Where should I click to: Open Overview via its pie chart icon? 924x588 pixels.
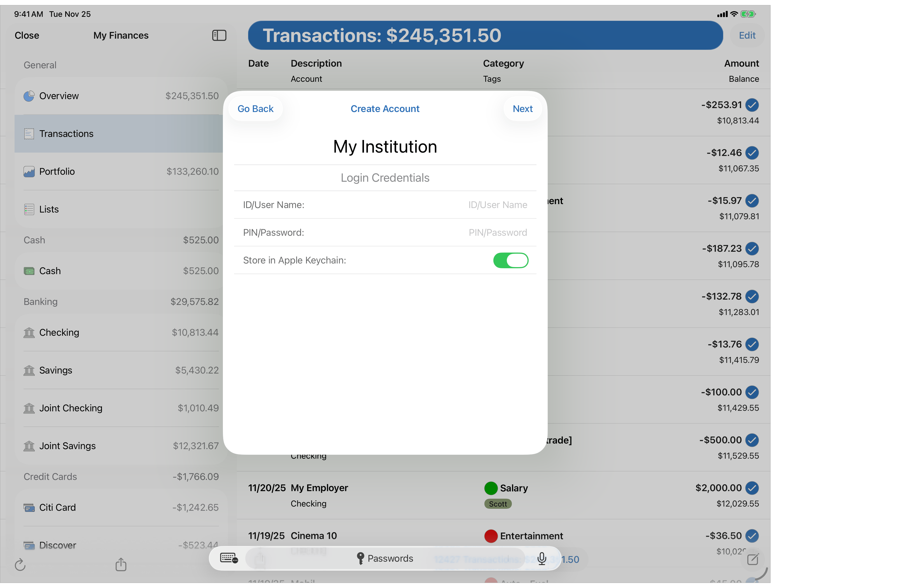29,96
